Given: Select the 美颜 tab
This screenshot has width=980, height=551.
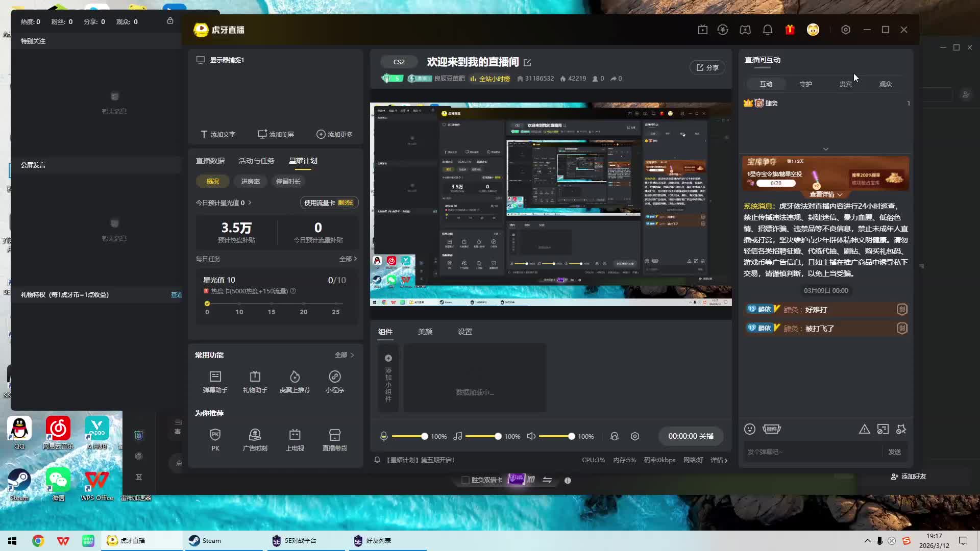Looking at the screenshot, I should point(425,332).
